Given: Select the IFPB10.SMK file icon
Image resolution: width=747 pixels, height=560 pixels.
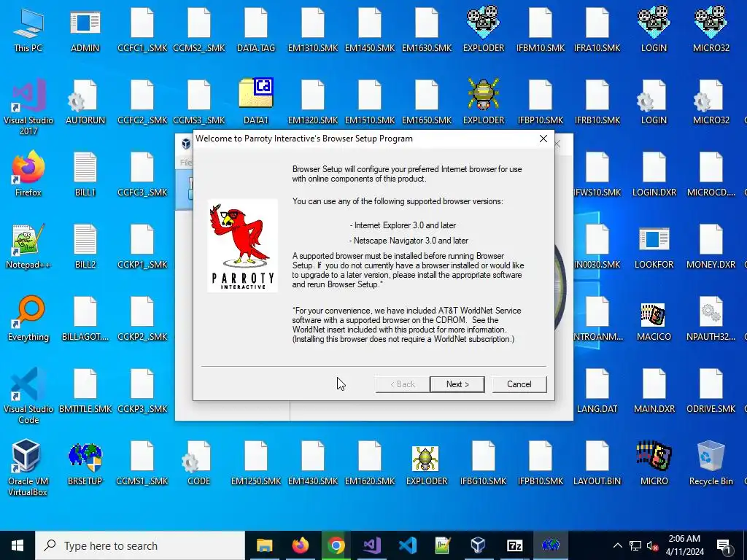Looking at the screenshot, I should [x=541, y=463].
